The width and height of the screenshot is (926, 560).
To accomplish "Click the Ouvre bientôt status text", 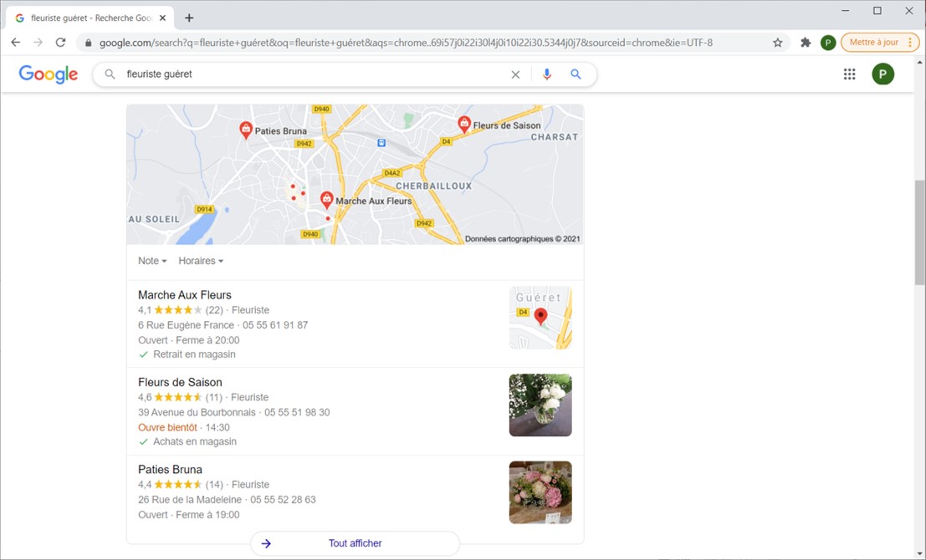I will tap(168, 428).
